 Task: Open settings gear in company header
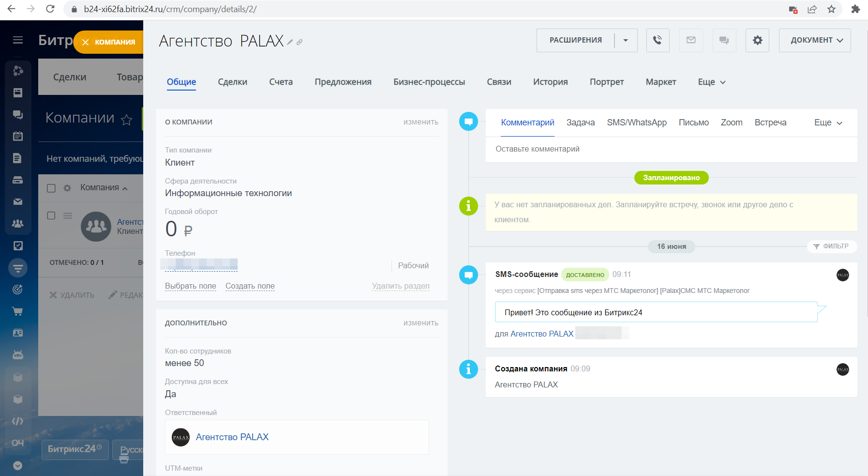tap(757, 40)
